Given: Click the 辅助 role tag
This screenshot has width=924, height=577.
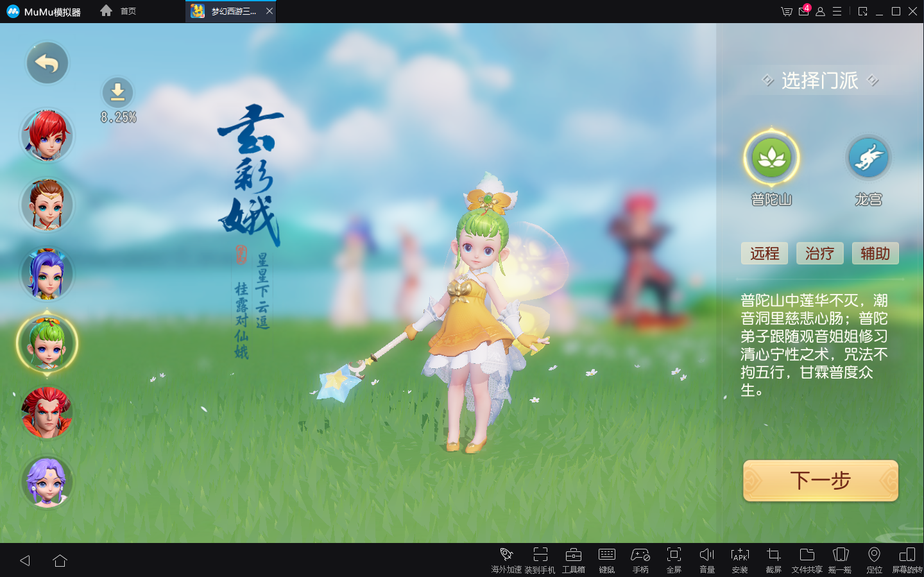Looking at the screenshot, I should [875, 254].
